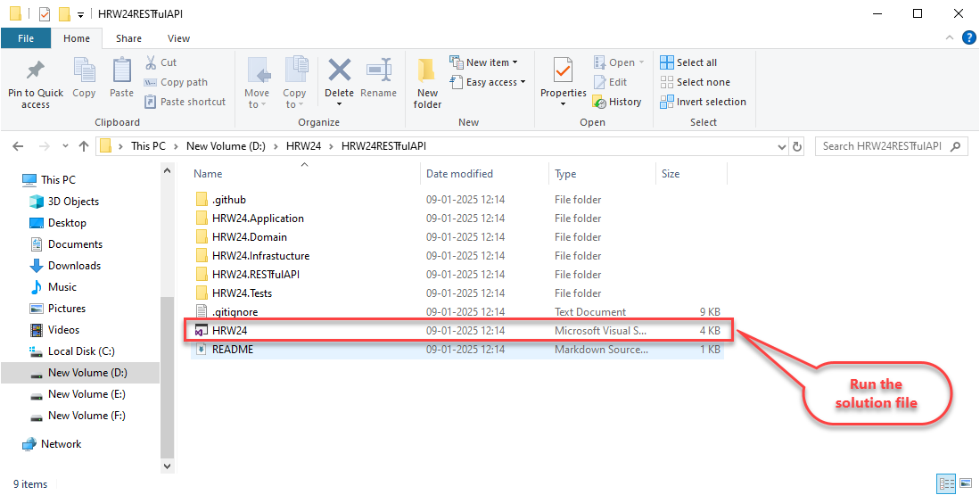This screenshot has width=980, height=495.
Task: Click the Pin to Quick access icon
Action: pyautogui.click(x=36, y=71)
